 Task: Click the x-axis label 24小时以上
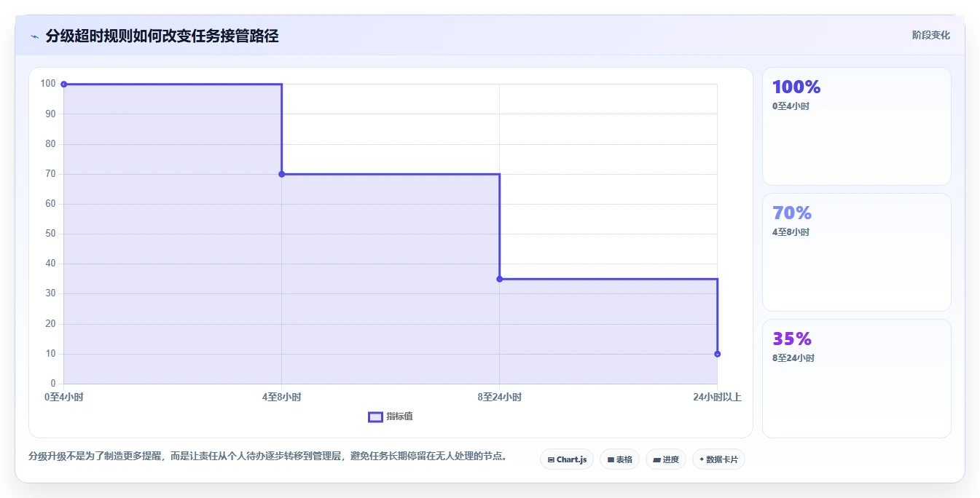717,398
